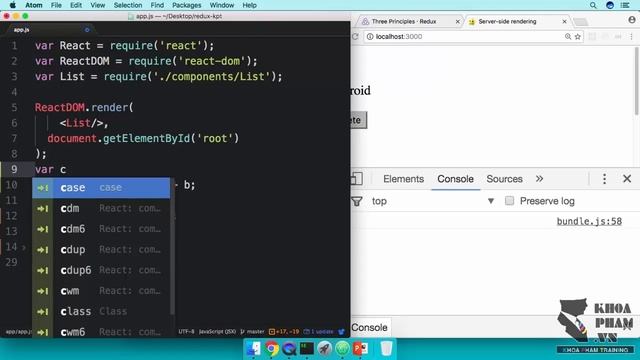The width and height of the screenshot is (640, 360).
Task: Open the Apple menu
Action: click(x=12, y=5)
